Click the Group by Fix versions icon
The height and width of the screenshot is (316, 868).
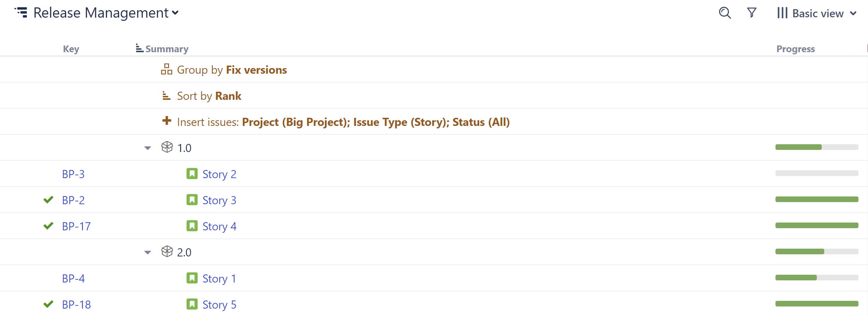(x=166, y=69)
